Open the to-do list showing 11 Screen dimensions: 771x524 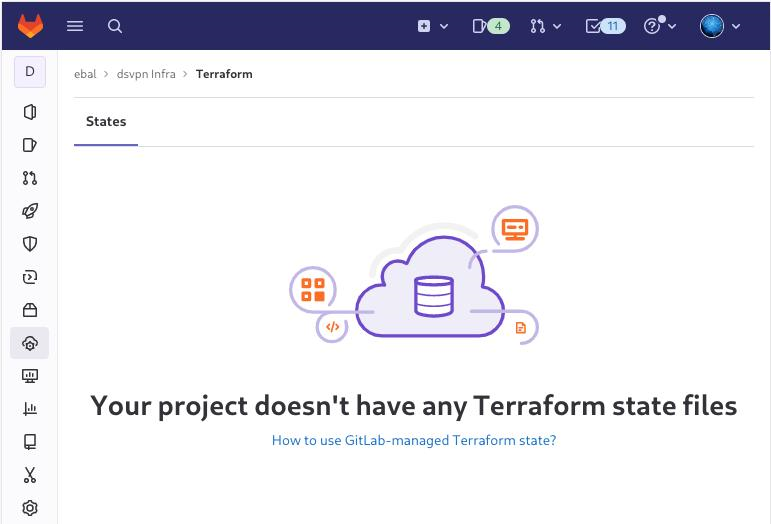[x=605, y=26]
